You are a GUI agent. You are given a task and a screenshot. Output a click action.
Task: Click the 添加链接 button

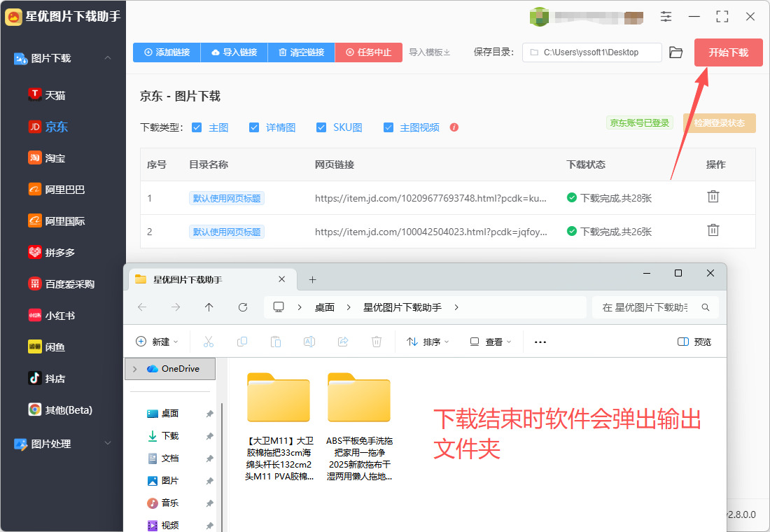pyautogui.click(x=167, y=52)
